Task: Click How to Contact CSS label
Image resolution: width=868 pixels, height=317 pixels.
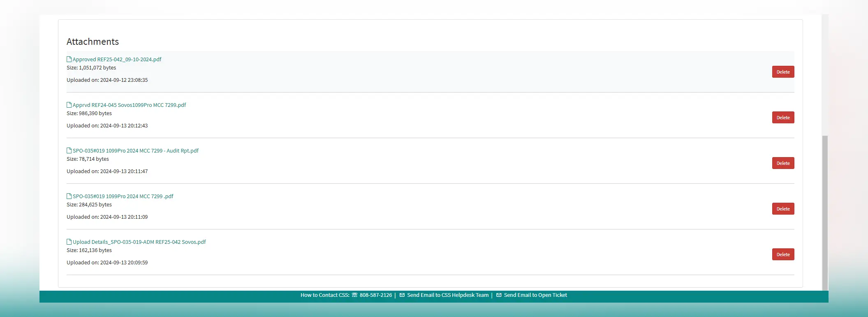Action: click(325, 295)
